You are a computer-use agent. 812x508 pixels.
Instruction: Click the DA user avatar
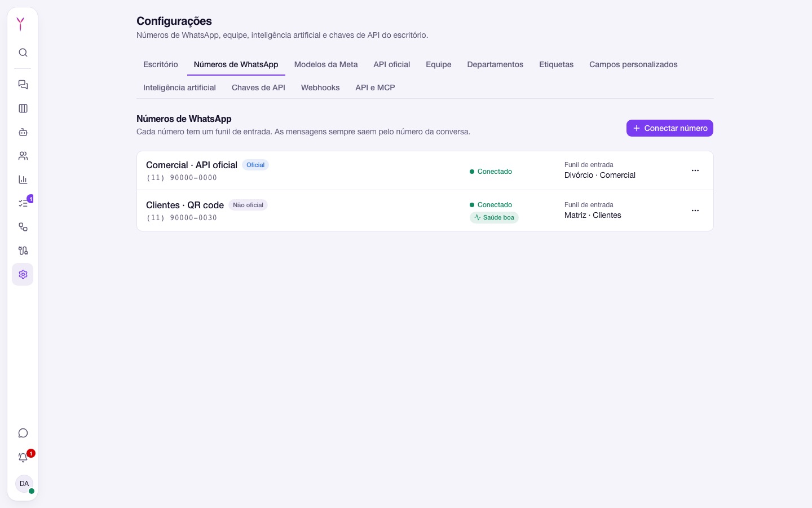pyautogui.click(x=24, y=484)
